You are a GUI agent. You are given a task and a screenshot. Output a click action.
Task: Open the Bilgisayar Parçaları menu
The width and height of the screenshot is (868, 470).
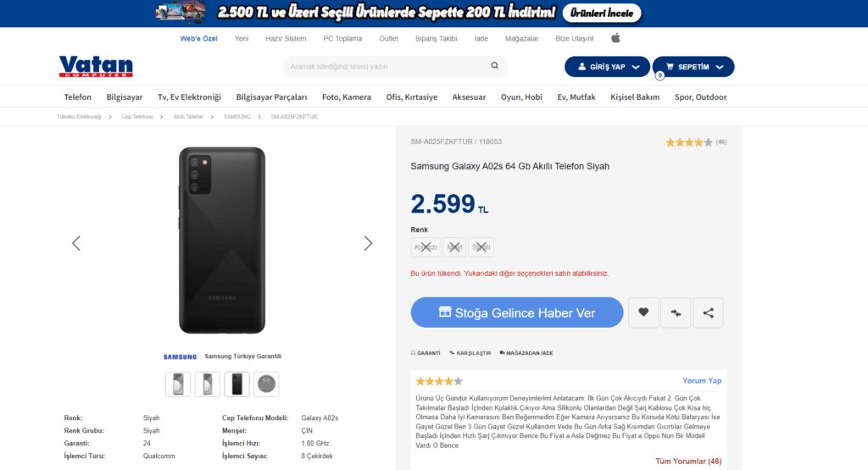pyautogui.click(x=271, y=97)
